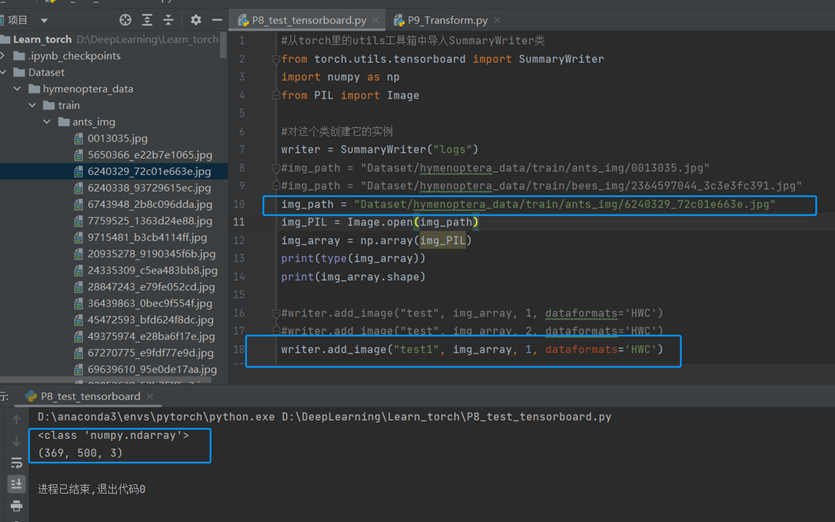Click the file icon beside 6240338_93729615ec.jpg
The height and width of the screenshot is (522, 835).
[x=78, y=189]
